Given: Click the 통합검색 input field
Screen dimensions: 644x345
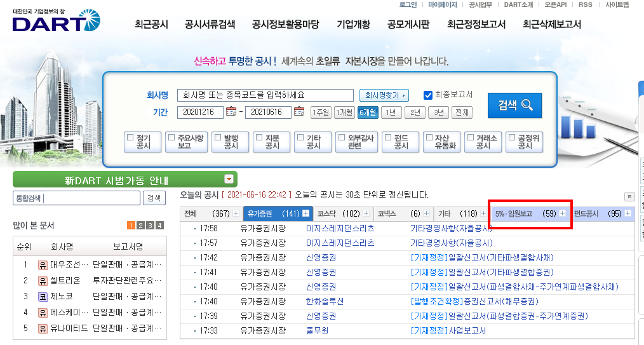Looking at the screenshot, I should click(76, 198).
